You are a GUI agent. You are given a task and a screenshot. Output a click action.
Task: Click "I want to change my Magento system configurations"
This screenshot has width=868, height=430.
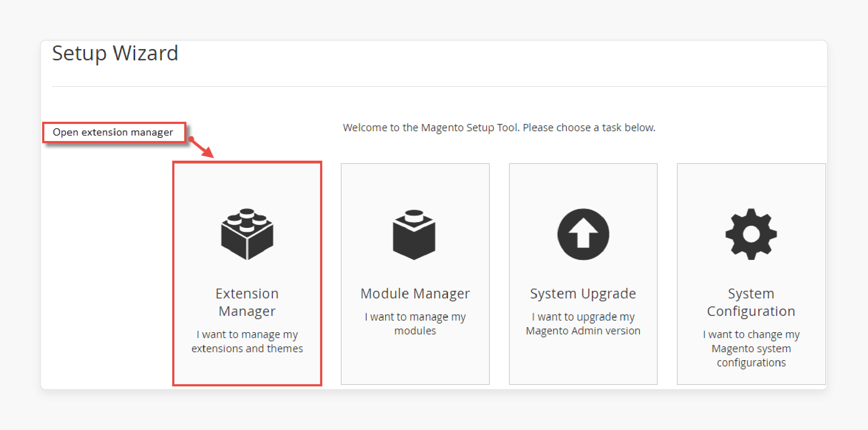[x=751, y=348]
